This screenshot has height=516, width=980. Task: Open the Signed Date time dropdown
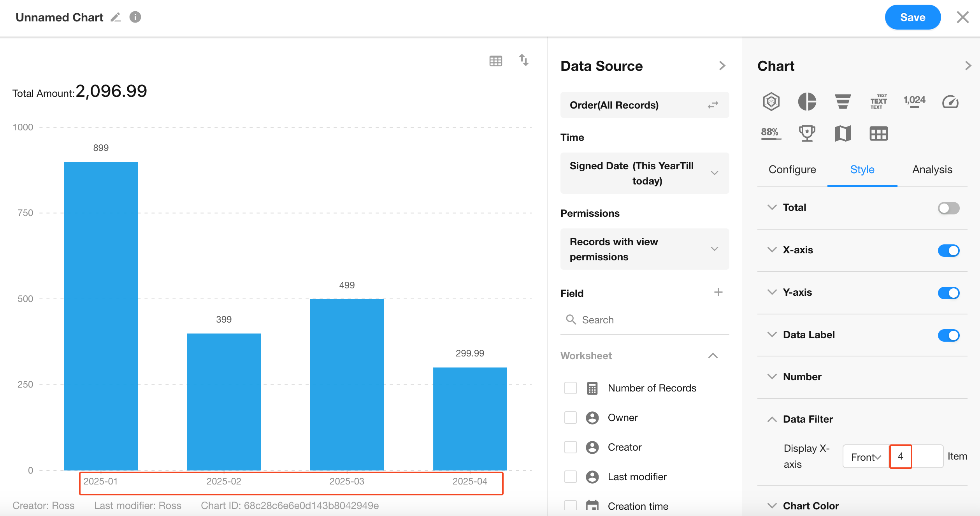click(x=644, y=173)
